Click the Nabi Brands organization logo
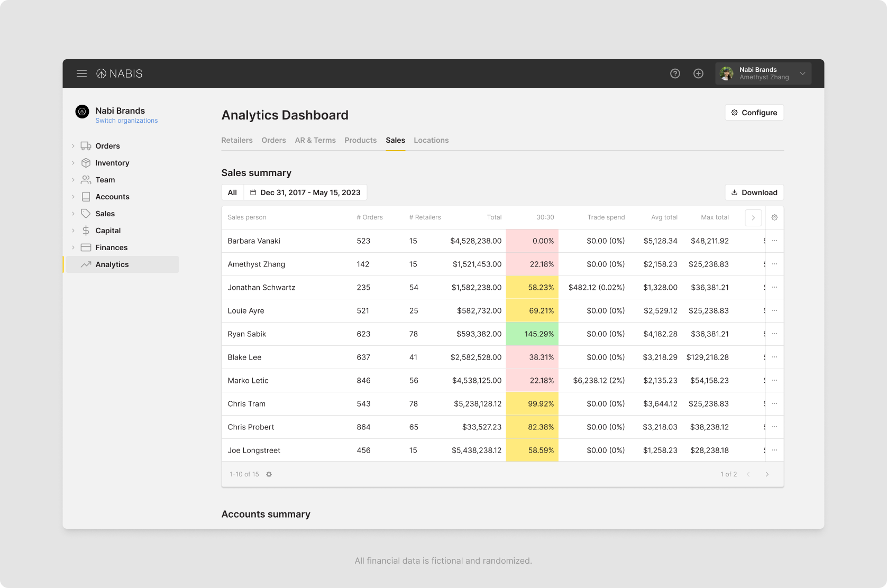This screenshot has height=588, width=887. click(82, 112)
